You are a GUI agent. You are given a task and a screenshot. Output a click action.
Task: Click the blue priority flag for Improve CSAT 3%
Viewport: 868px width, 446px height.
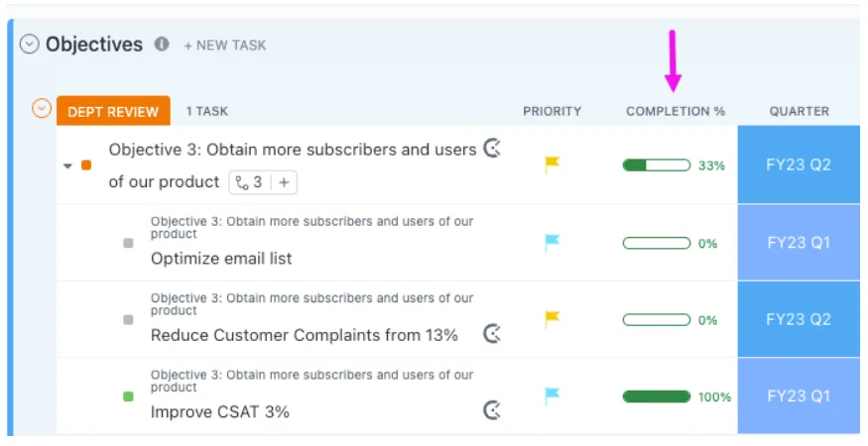552,395
